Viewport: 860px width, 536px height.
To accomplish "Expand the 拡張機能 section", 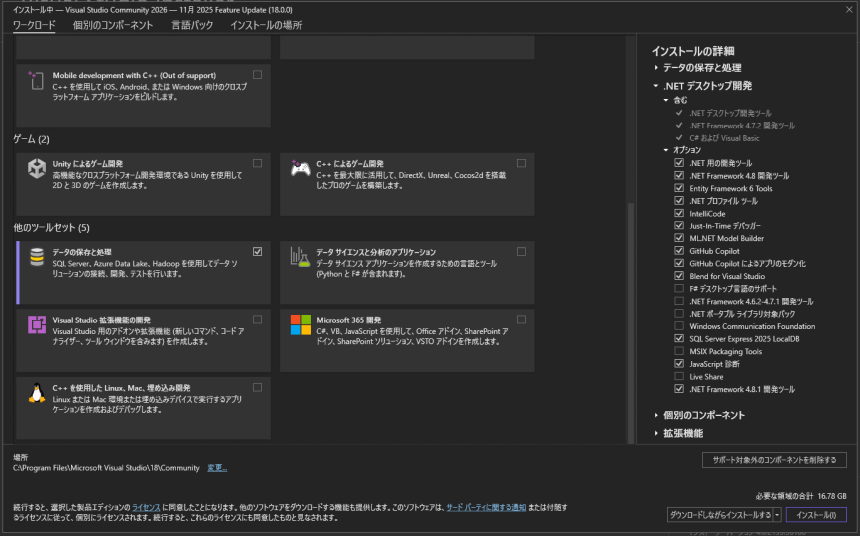I will pyautogui.click(x=657, y=433).
